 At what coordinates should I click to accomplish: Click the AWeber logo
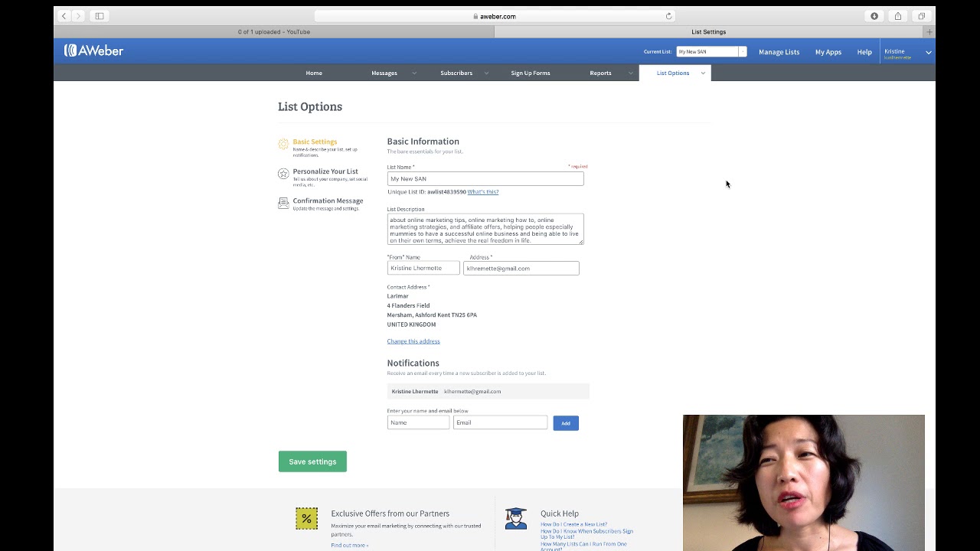pyautogui.click(x=93, y=51)
